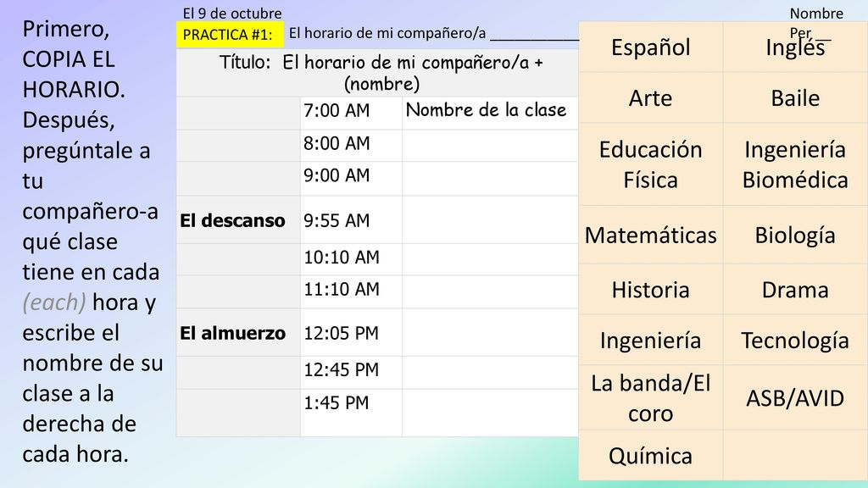The width and height of the screenshot is (868, 488).
Task: Click the Tecnología tile
Action: pyautogui.click(x=795, y=340)
